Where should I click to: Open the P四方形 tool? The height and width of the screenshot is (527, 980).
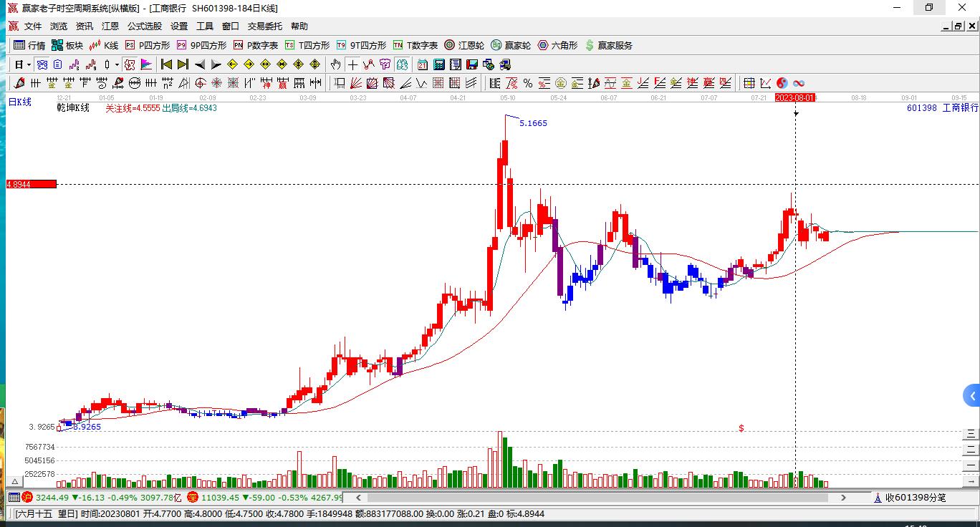[x=148, y=45]
